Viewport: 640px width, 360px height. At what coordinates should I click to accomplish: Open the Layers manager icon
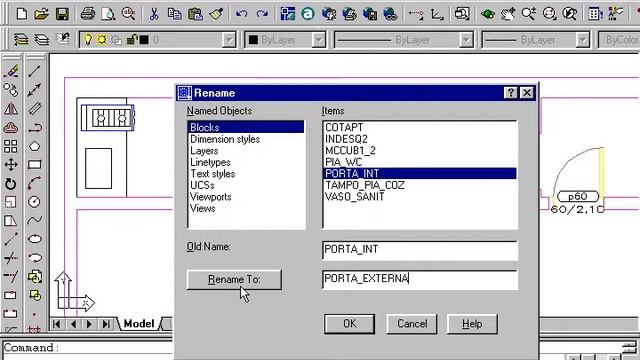(41, 40)
